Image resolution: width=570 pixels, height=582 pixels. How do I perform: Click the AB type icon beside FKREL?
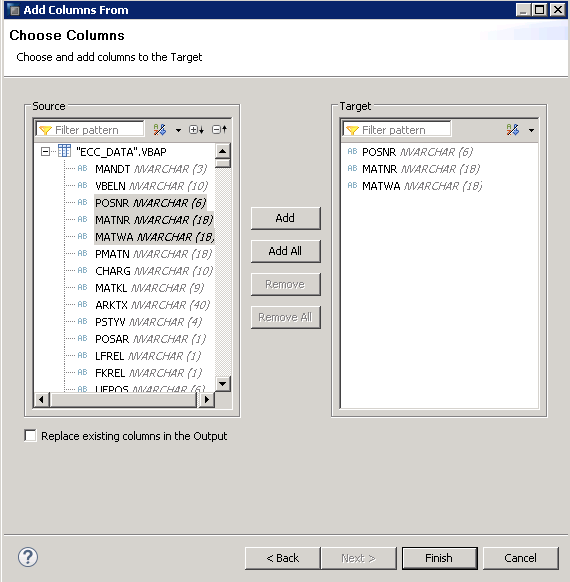[82, 372]
